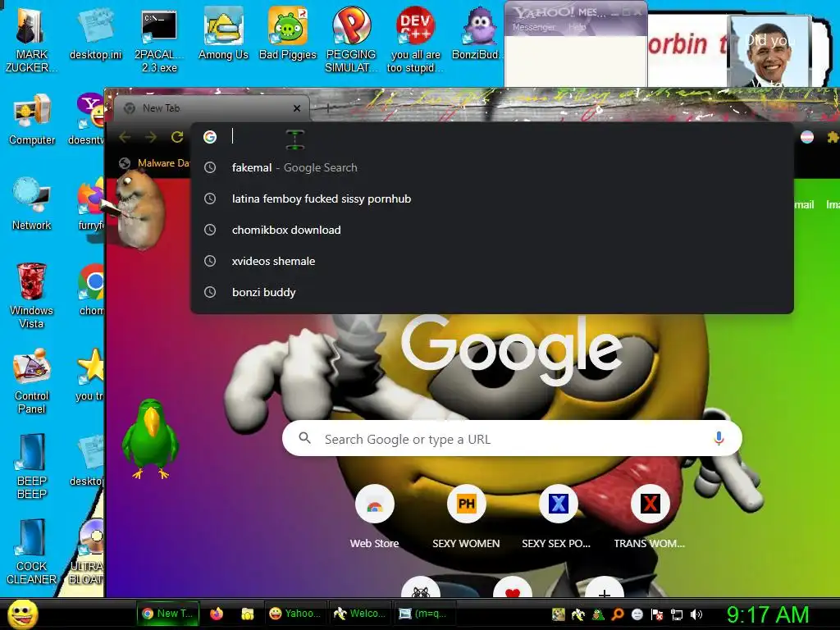Click the network connection tray icon

pyautogui.click(x=677, y=614)
